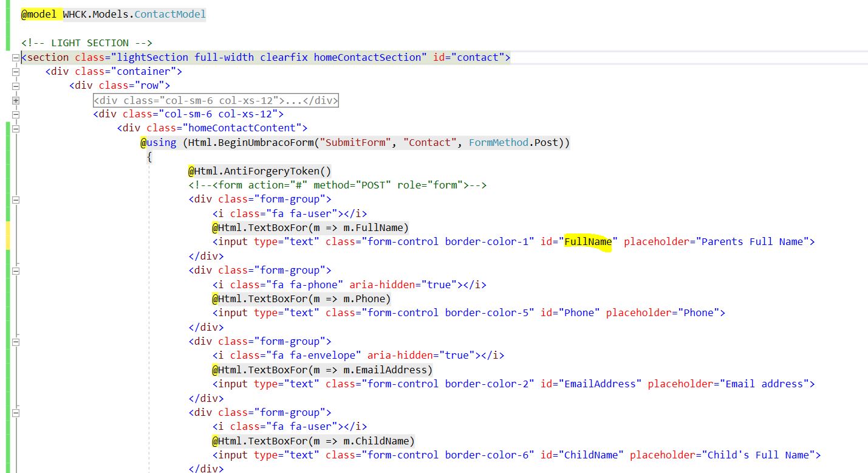Collapse the EmailAddress form-group fold
Viewport: 868px width, 473px height.
tap(15, 341)
